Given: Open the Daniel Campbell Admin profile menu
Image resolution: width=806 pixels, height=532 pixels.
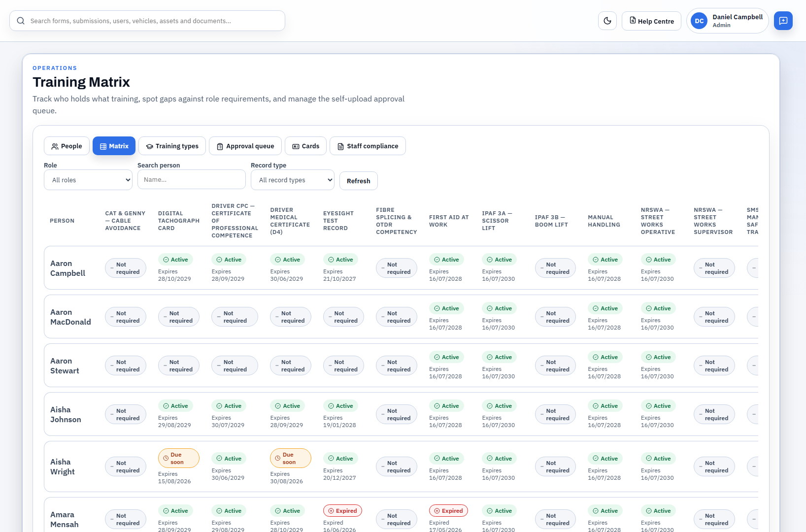Looking at the screenshot, I should pos(727,21).
